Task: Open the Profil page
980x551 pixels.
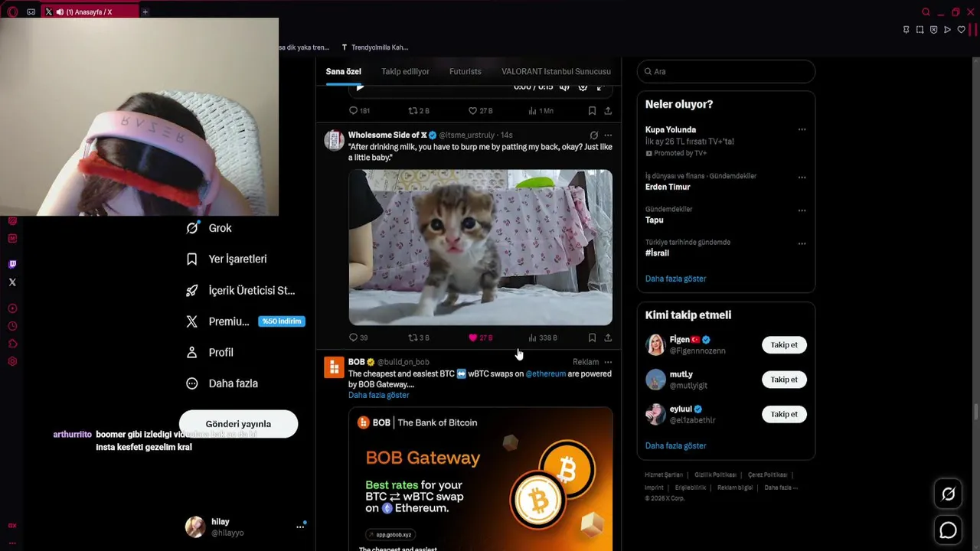Action: pos(210,352)
